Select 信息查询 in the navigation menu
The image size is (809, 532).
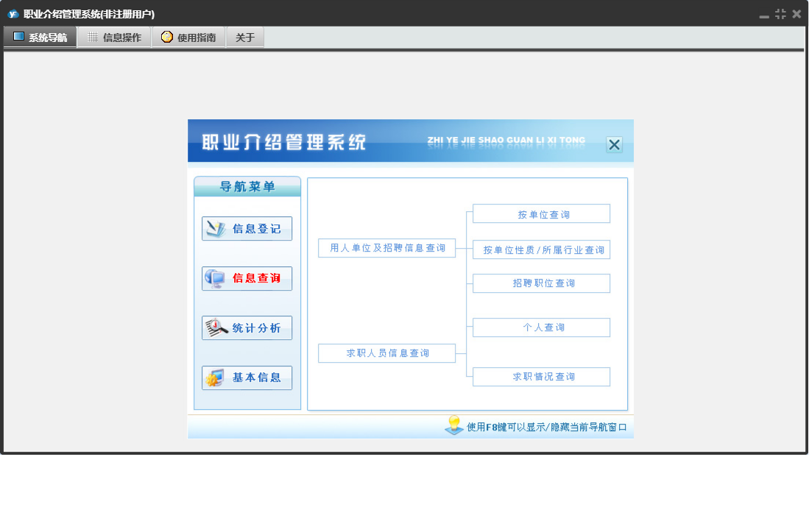247,278
